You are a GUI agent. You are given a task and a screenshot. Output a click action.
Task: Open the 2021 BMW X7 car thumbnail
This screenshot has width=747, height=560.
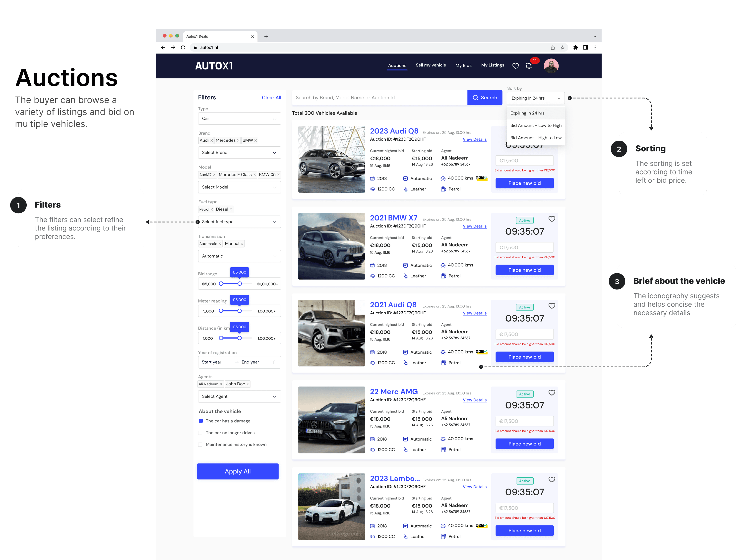coord(332,246)
